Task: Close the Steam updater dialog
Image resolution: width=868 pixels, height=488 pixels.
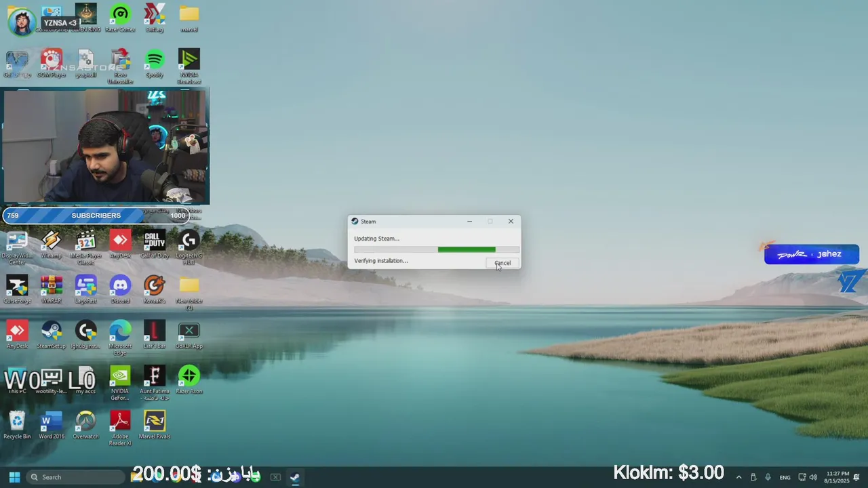Action: click(511, 221)
